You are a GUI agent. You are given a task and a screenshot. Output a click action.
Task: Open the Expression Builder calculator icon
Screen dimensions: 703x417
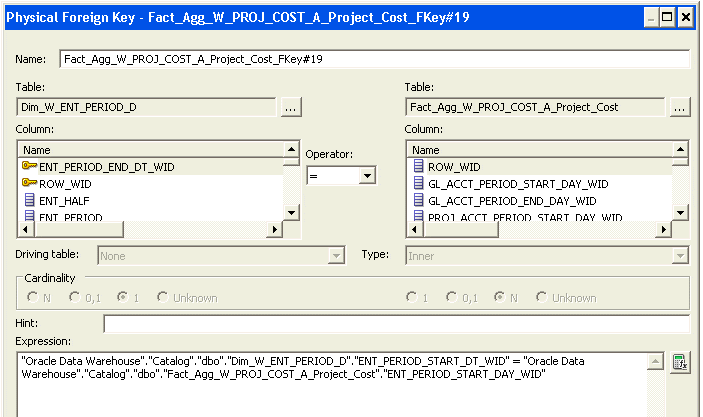[x=680, y=362]
